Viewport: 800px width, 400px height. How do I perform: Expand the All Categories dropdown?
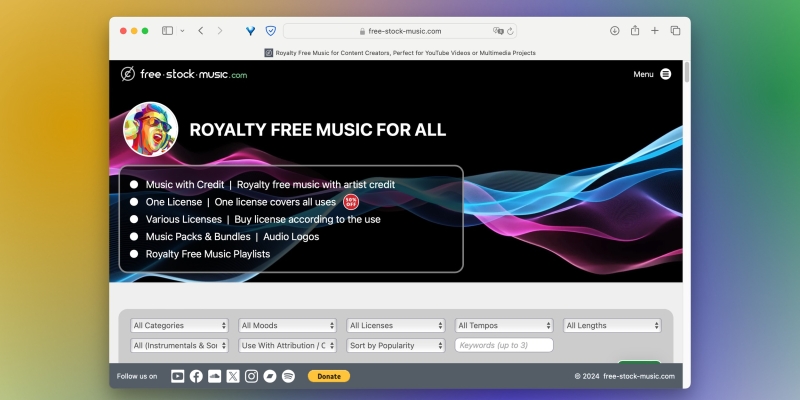click(180, 325)
